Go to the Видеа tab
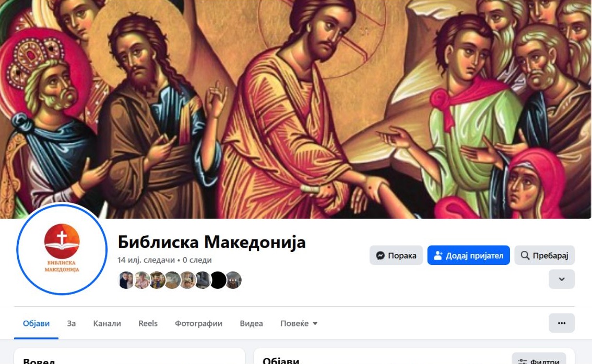Screen dimensions: 592x364 pyautogui.click(x=251, y=323)
